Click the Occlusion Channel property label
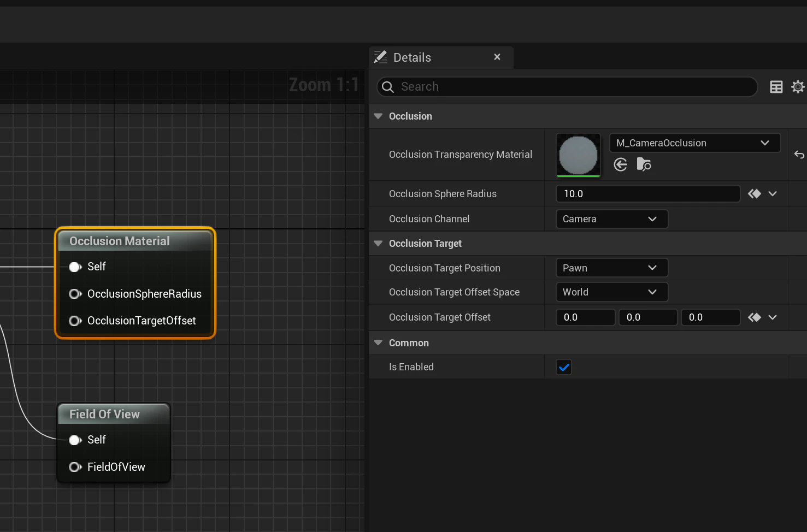 pyautogui.click(x=429, y=219)
